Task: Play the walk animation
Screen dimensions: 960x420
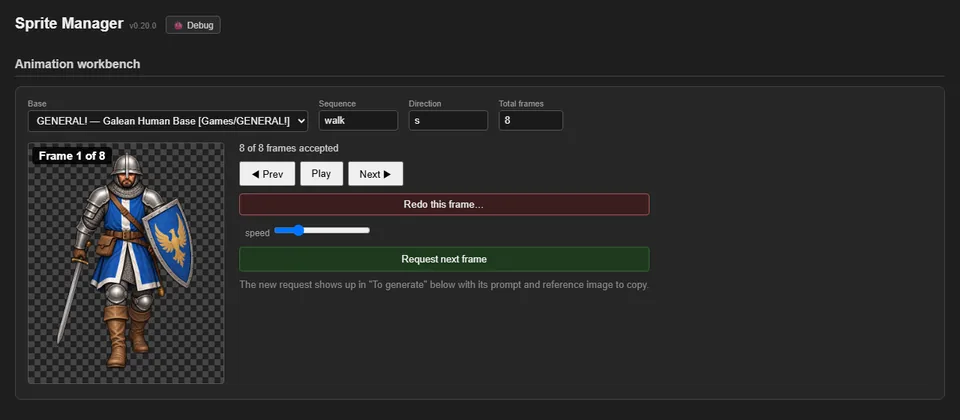Action: 321,174
